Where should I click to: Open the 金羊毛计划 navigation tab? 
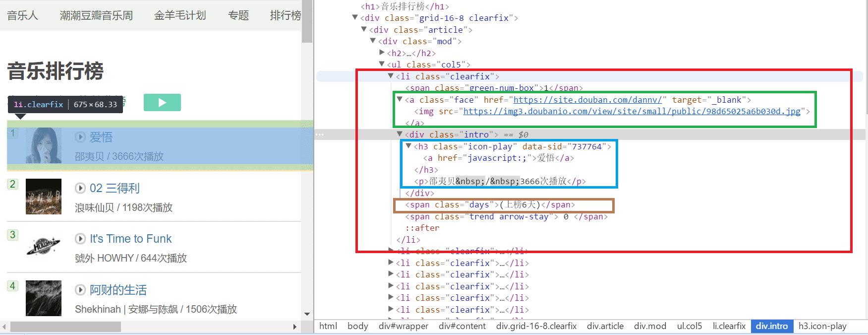(x=180, y=15)
